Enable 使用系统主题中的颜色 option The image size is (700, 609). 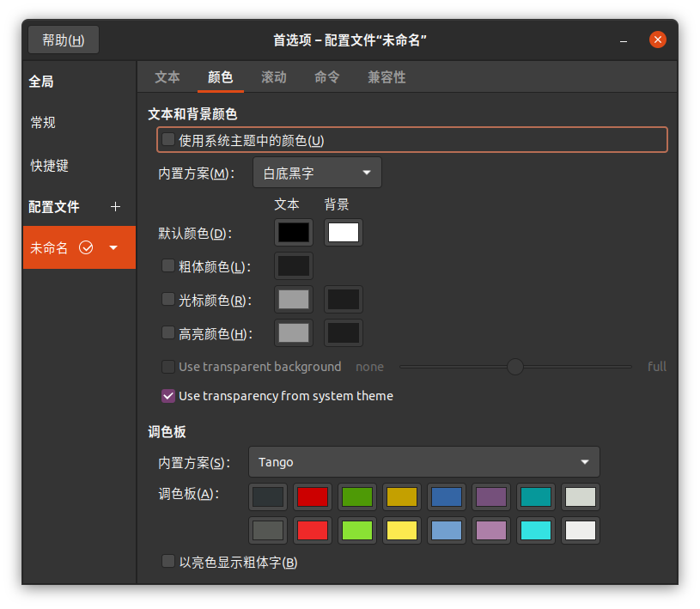(167, 139)
